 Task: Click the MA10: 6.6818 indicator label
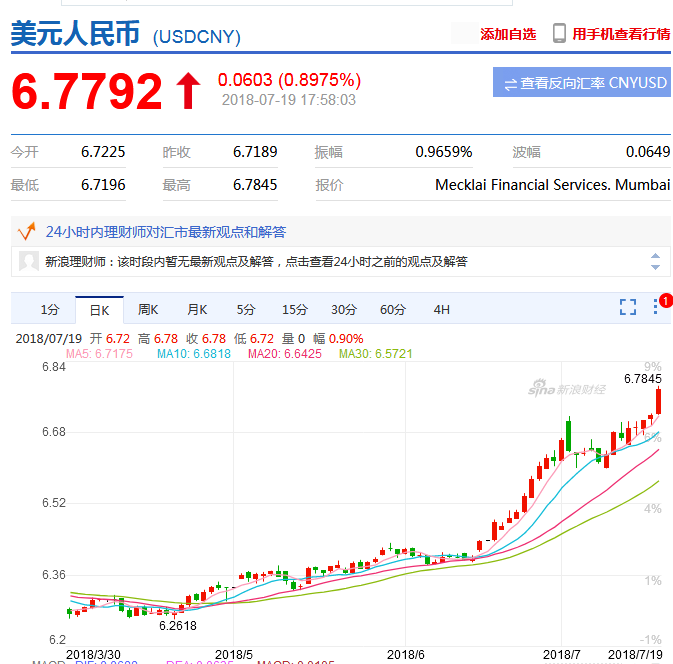[x=194, y=354]
